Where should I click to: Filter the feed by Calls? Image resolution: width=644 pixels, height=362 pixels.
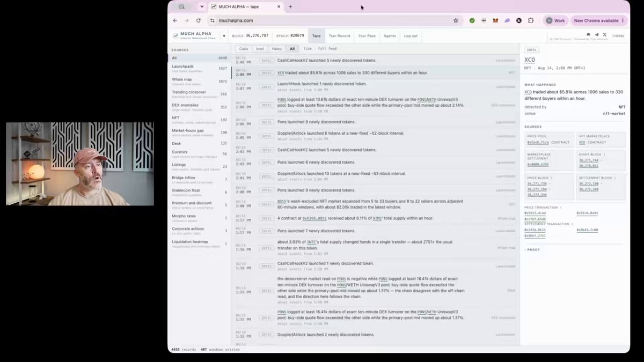(244, 48)
